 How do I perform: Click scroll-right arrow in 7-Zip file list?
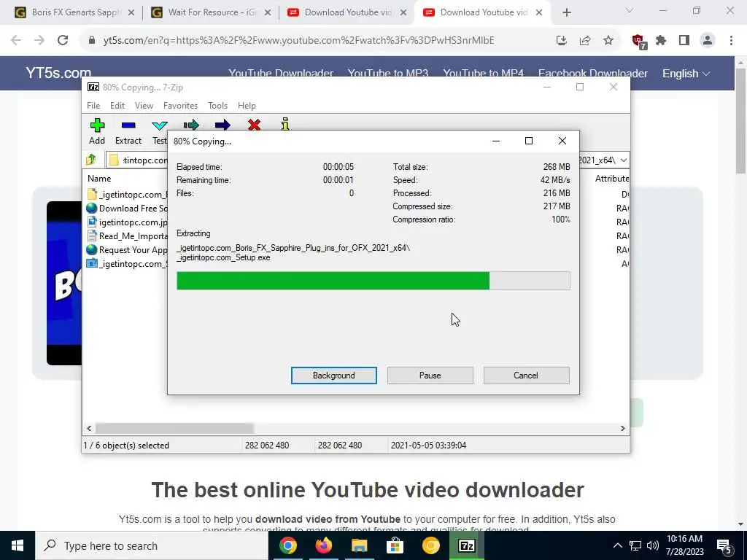[x=622, y=428]
